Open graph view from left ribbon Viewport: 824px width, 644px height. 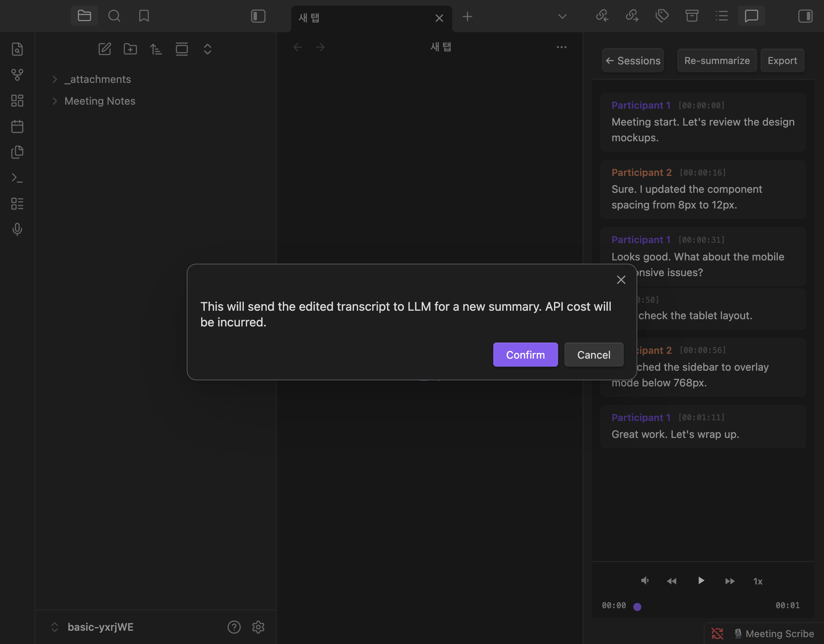click(x=17, y=75)
